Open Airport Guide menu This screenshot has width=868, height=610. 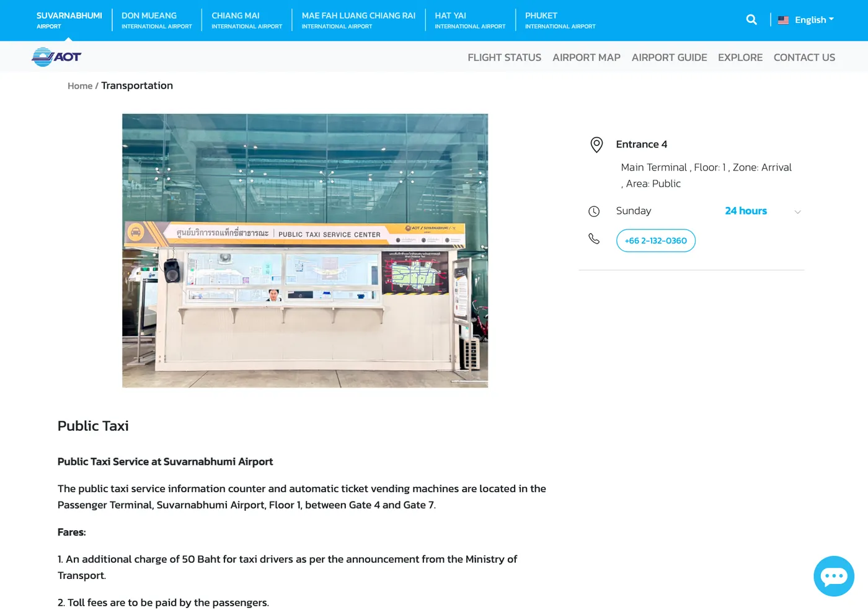point(670,57)
